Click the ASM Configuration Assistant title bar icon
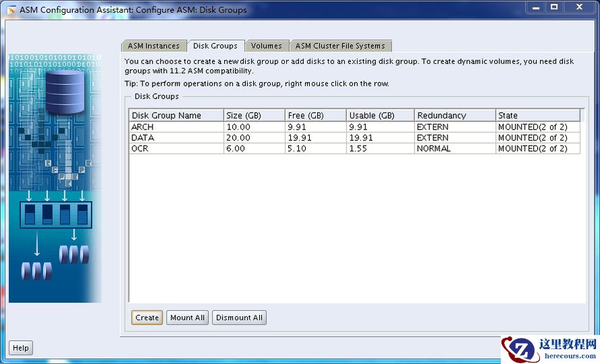This screenshot has height=364, width=600. [11, 9]
